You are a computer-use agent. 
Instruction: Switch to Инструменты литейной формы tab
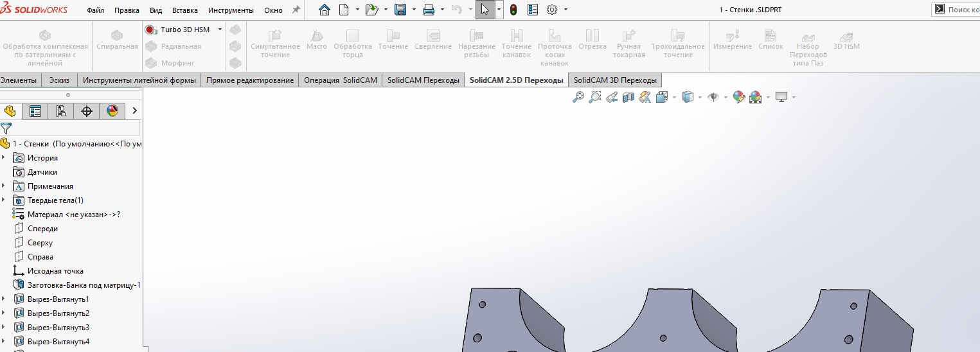click(x=139, y=80)
